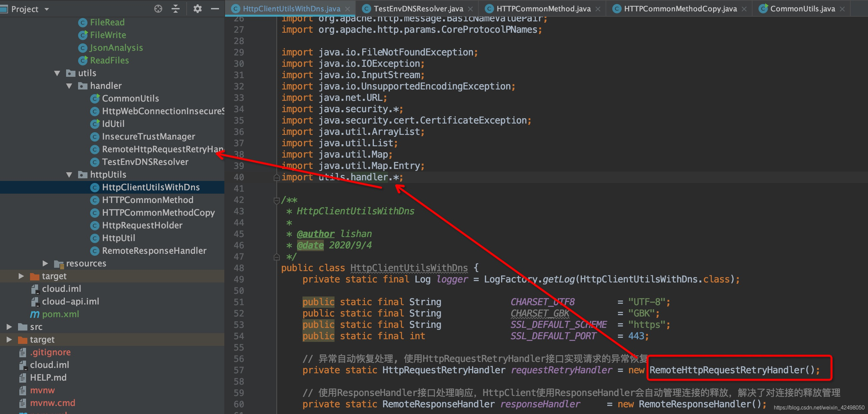This screenshot has height=414, width=868.
Task: Collapse the utils folder
Action: click(57, 73)
